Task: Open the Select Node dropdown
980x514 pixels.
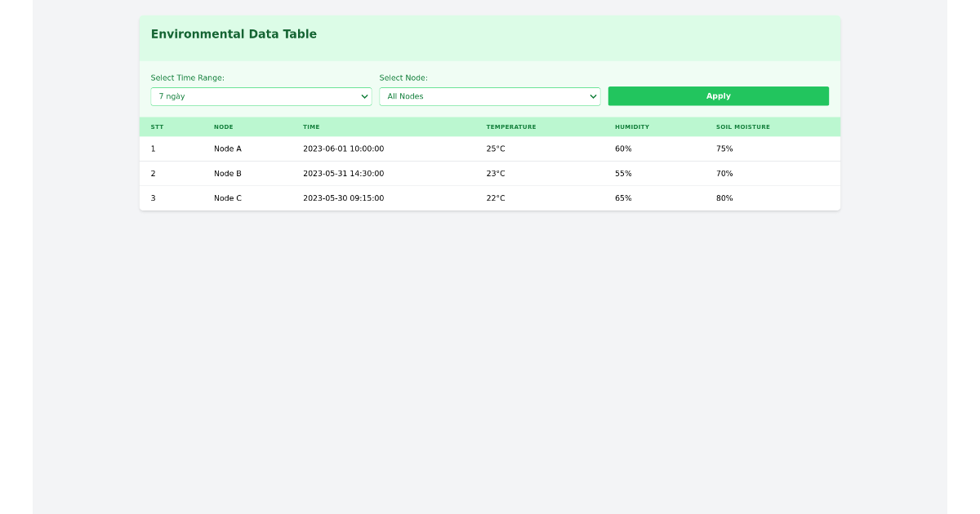Action: 488,95
